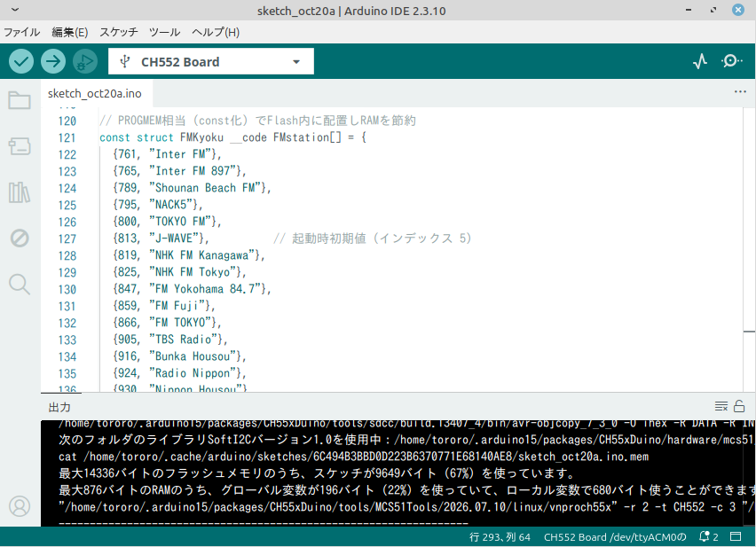Open the ヘルプ(H) menu
This screenshot has width=756, height=547.
pos(216,32)
